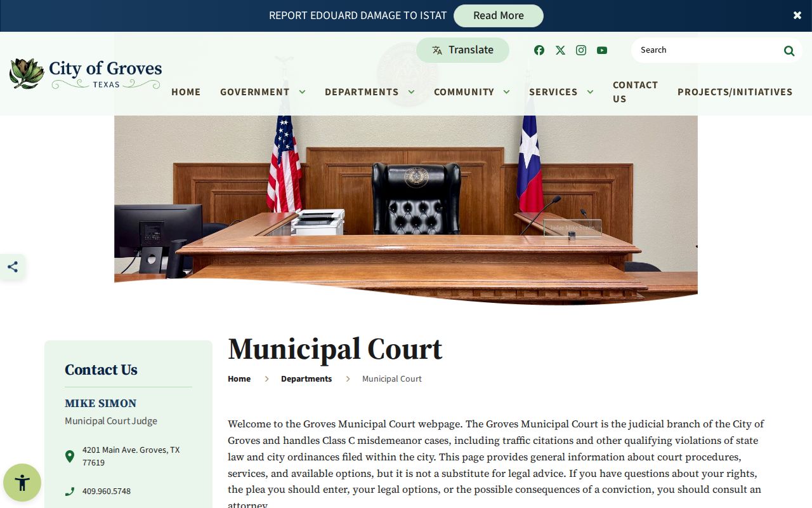Expand the Community dropdown chevron
This screenshot has width=812, height=508.
pos(506,92)
